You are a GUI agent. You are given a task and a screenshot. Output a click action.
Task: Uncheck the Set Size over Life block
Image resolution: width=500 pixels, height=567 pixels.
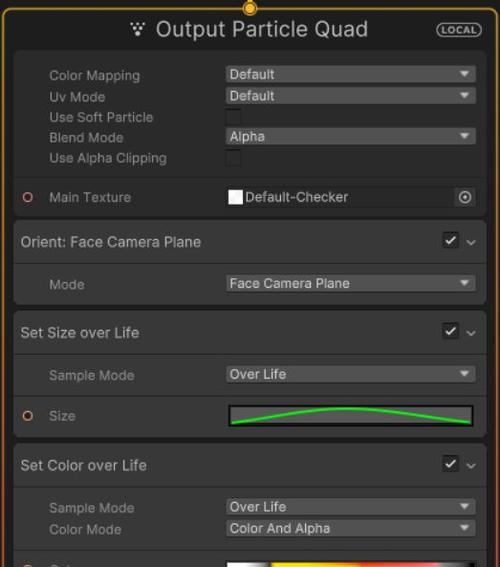[450, 331]
